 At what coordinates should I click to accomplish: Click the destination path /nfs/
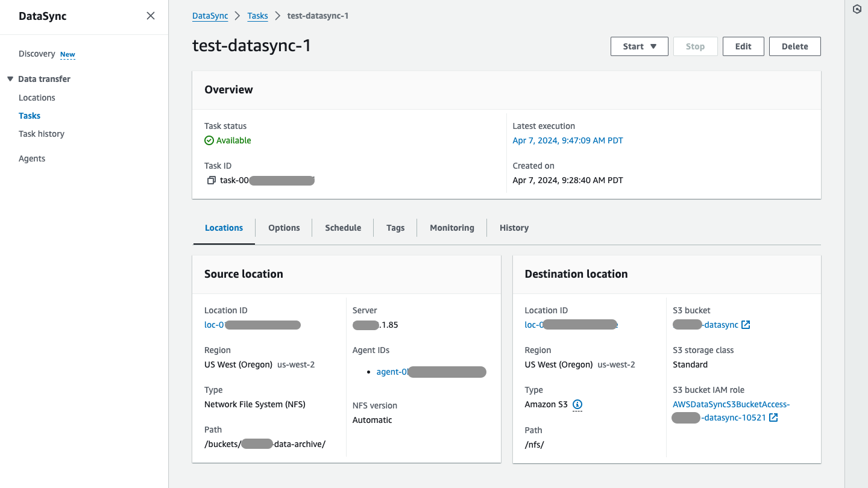(535, 445)
